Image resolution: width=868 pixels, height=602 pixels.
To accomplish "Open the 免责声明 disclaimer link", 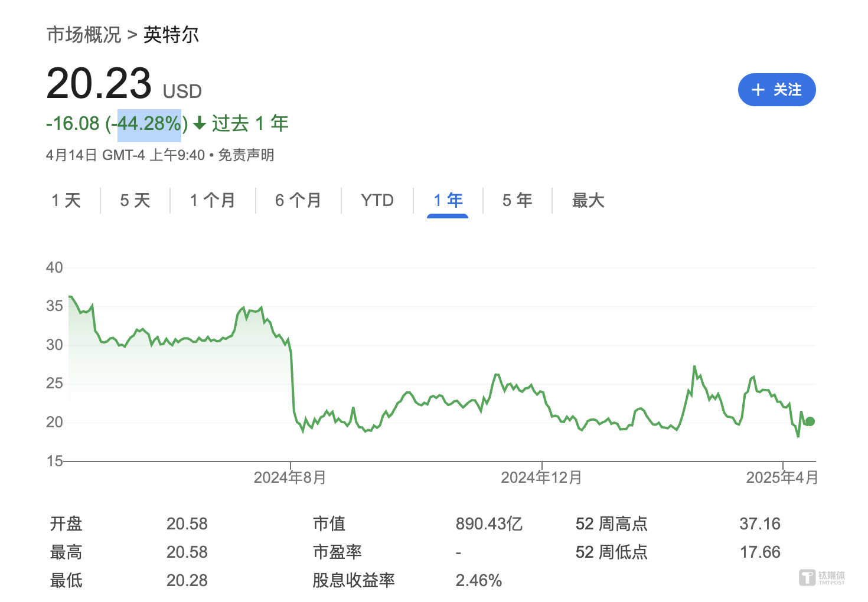I will pos(246,155).
